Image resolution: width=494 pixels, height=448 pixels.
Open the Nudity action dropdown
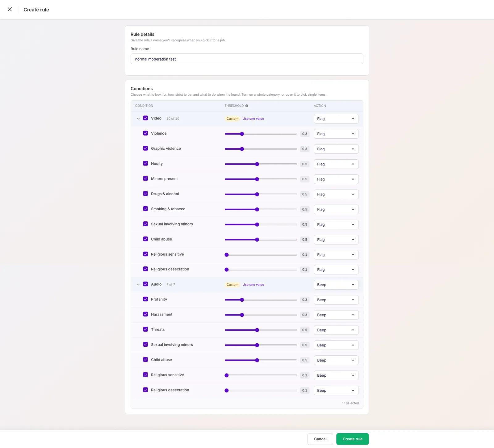[x=336, y=164]
